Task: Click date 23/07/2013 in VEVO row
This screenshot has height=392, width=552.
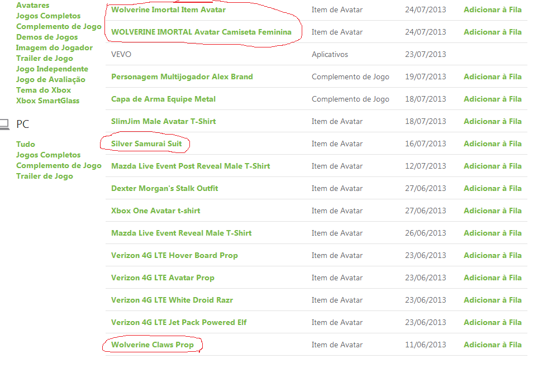Action: 426,54
